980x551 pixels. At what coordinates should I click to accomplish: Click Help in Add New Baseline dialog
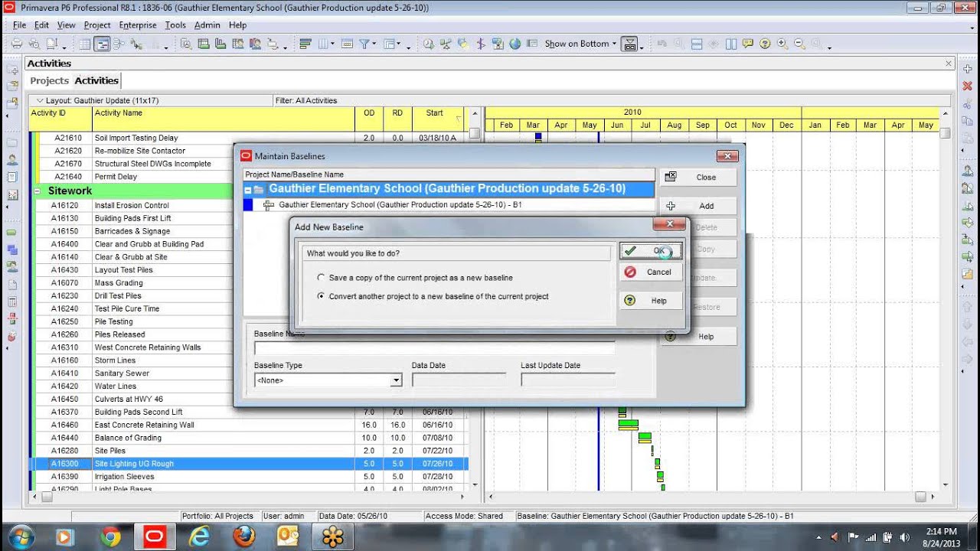coord(650,301)
